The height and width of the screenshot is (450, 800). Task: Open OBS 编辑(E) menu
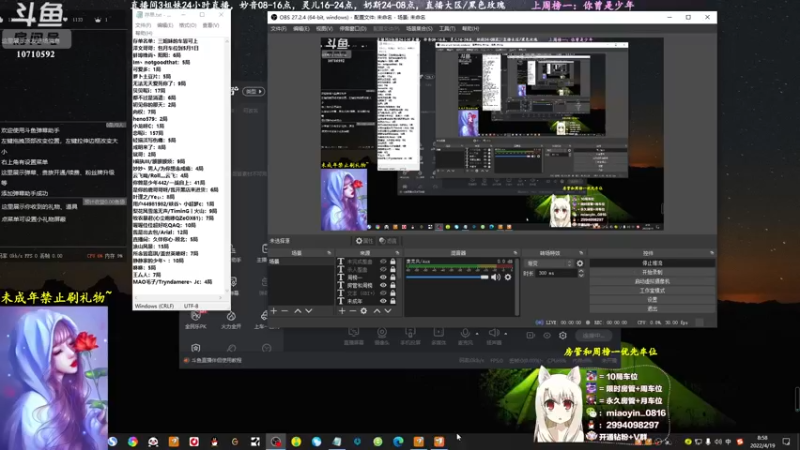(302, 29)
